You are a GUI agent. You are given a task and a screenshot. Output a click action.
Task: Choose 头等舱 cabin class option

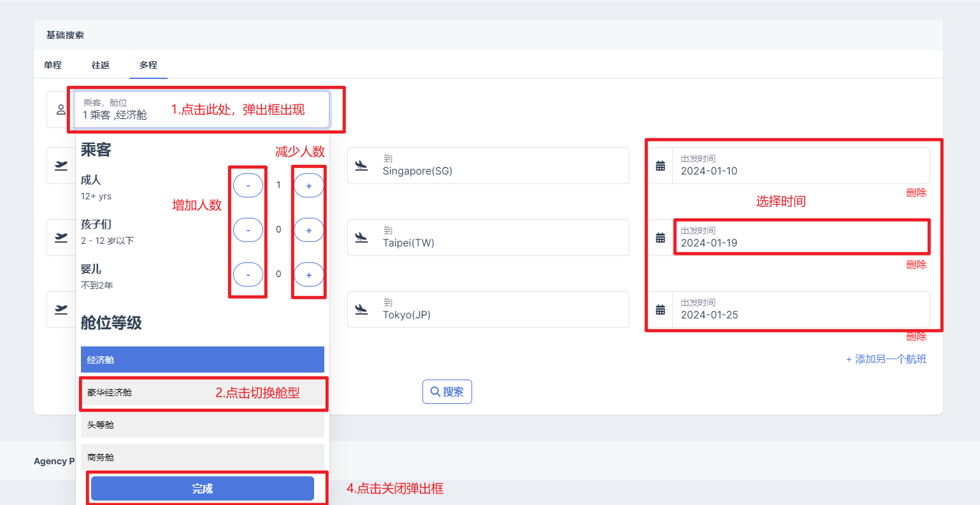(x=202, y=425)
